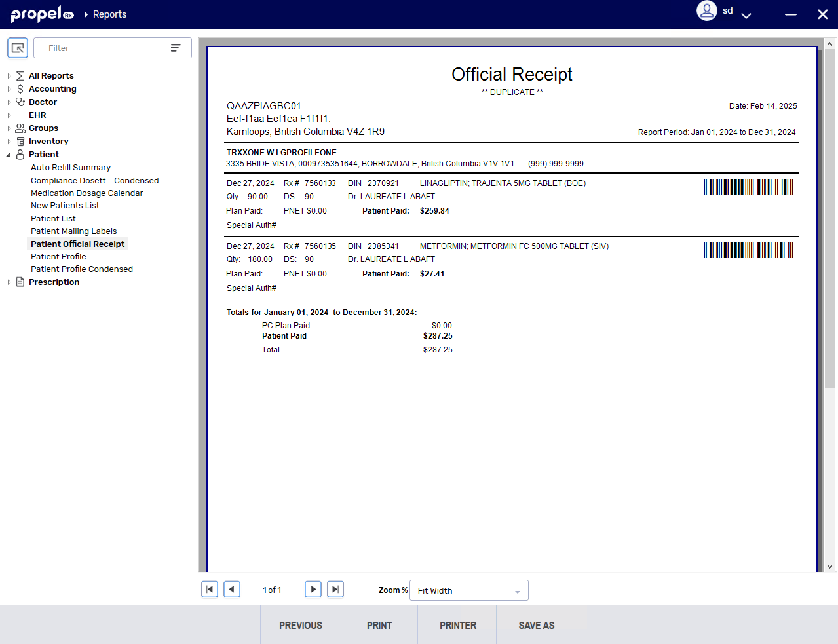Image resolution: width=838 pixels, height=644 pixels.
Task: Click Patient Paid amount $27.41
Action: 432,274
